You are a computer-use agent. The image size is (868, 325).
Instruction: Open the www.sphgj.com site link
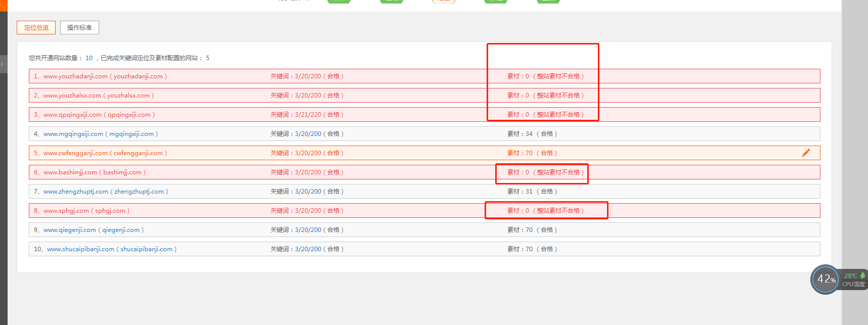(66, 211)
